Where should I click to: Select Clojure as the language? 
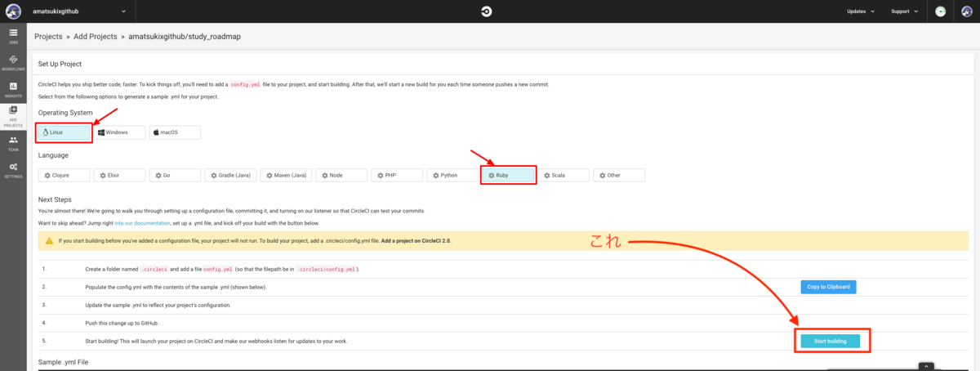point(64,175)
